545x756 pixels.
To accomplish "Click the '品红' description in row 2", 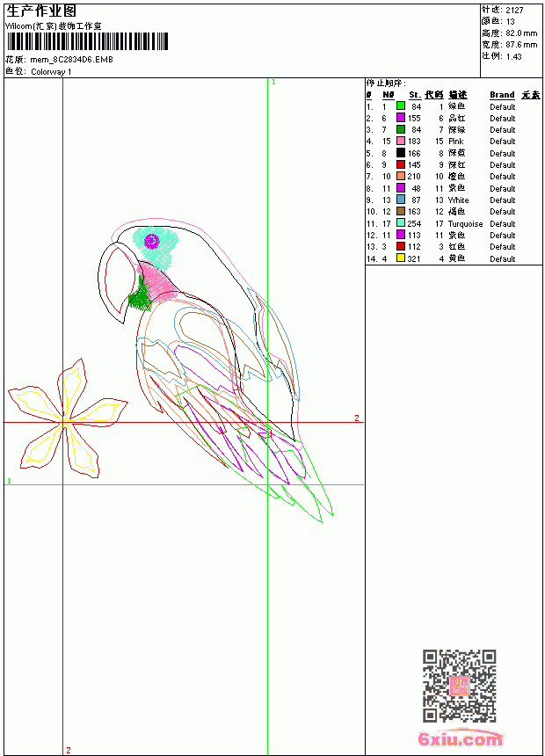I will click(x=457, y=118).
